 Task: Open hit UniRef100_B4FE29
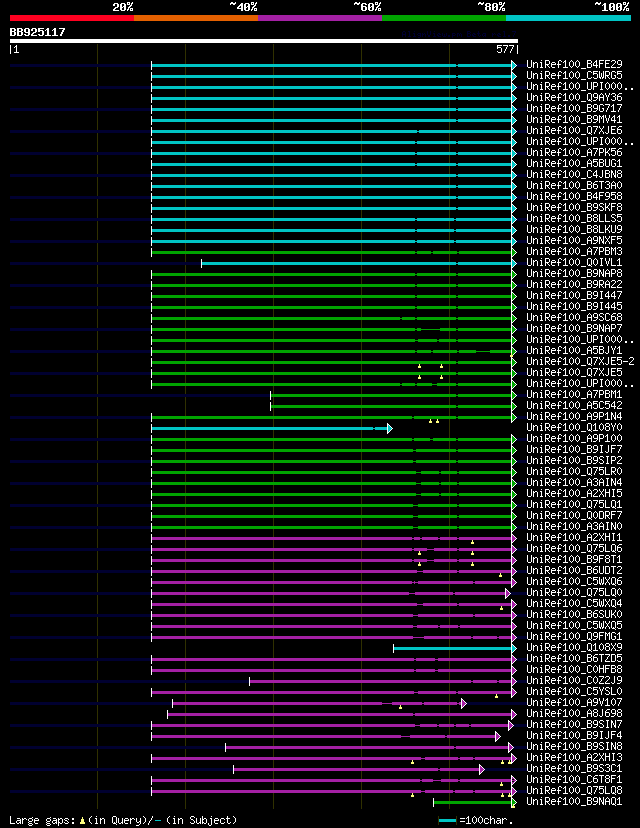574,64
